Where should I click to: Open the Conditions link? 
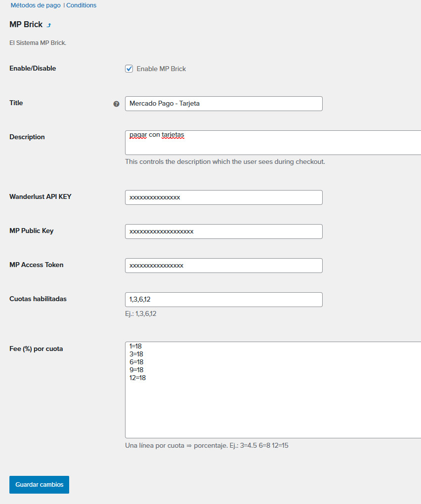(81, 5)
